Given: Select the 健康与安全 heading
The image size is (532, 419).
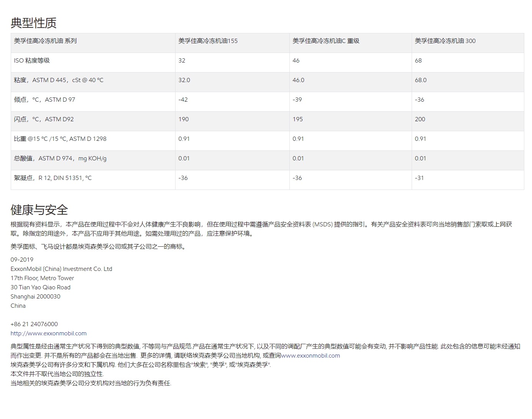Looking at the screenshot, I should [x=39, y=210].
